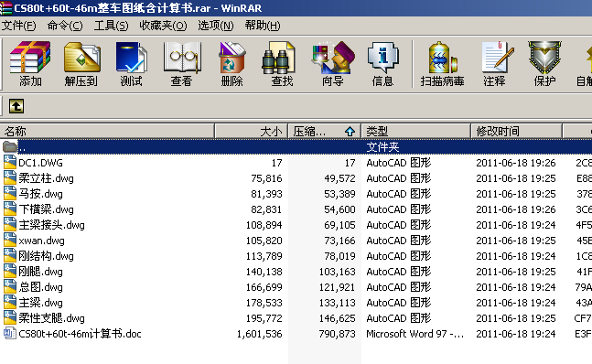Select file 主梁.dwg
Screen dimensions: 592x364
(x=41, y=302)
